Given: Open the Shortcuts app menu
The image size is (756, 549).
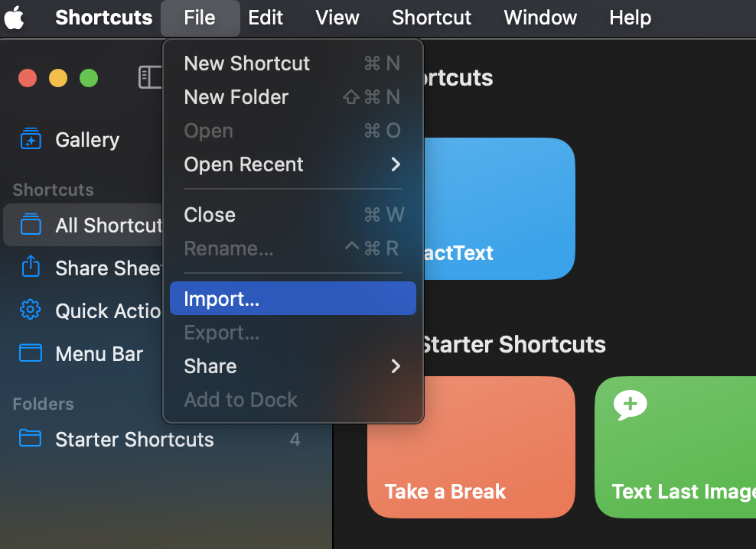Looking at the screenshot, I should tap(103, 18).
